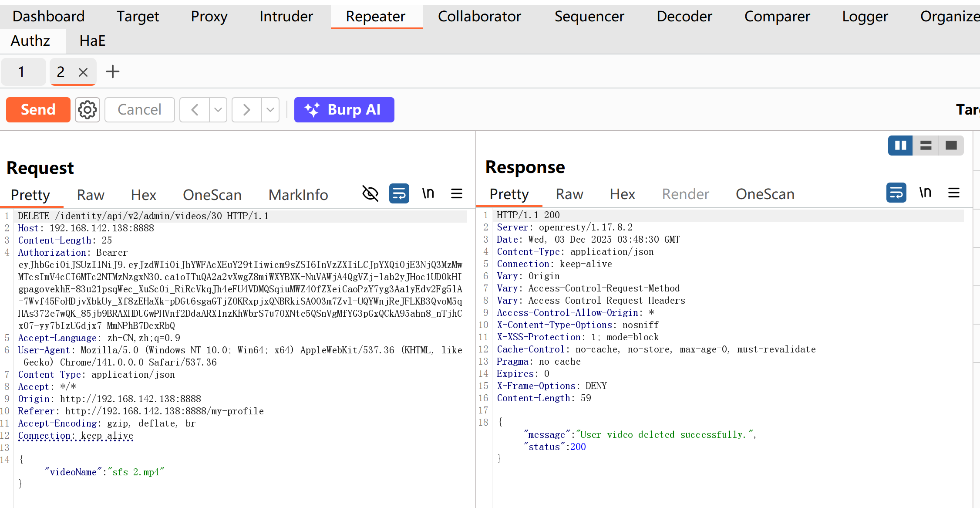Toggle response non-printable characters \n
Viewport: 980px width, 508px height.
(x=925, y=193)
